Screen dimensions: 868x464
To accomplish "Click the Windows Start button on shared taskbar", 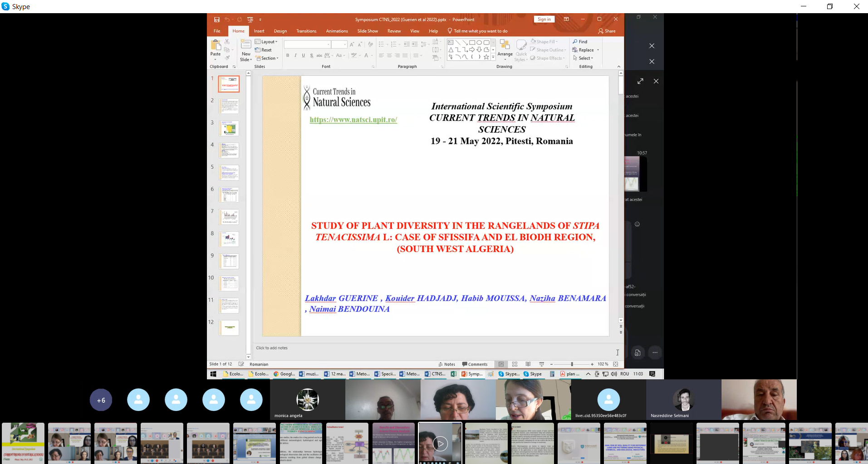I will click(x=213, y=374).
